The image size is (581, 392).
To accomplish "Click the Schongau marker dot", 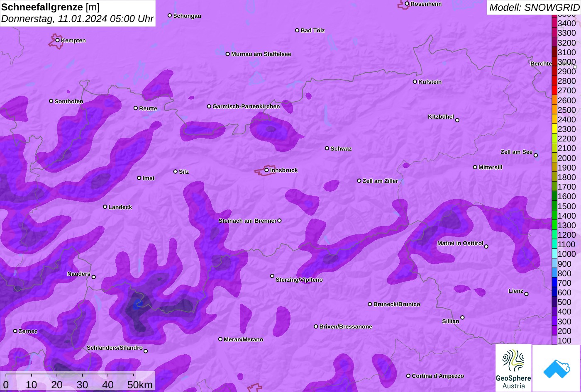I will click(x=170, y=16).
